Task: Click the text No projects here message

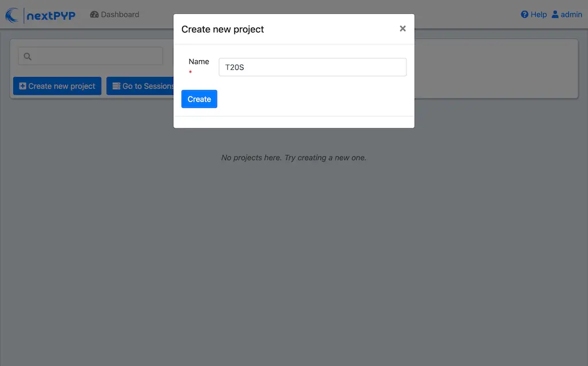Action: [x=294, y=157]
